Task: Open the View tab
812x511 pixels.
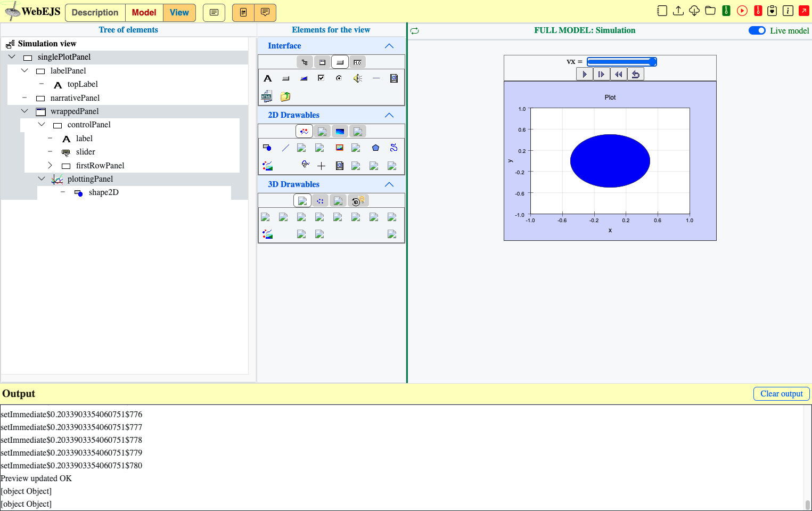Action: pyautogui.click(x=179, y=12)
